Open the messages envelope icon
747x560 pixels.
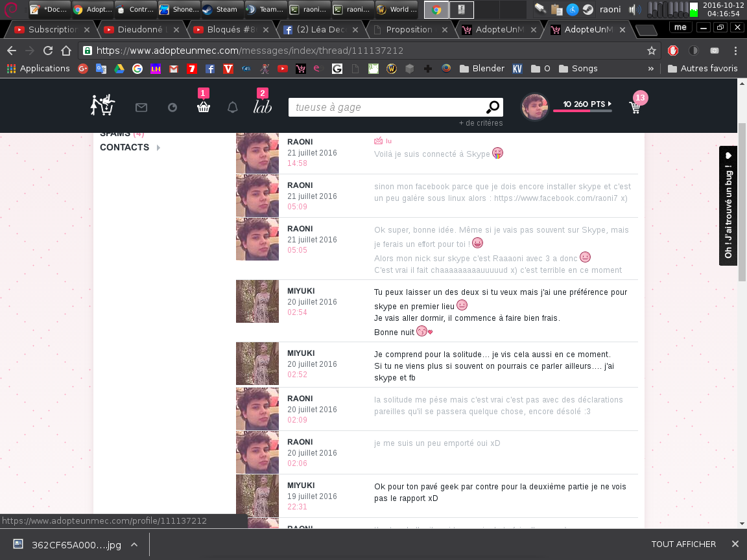pos(141,108)
